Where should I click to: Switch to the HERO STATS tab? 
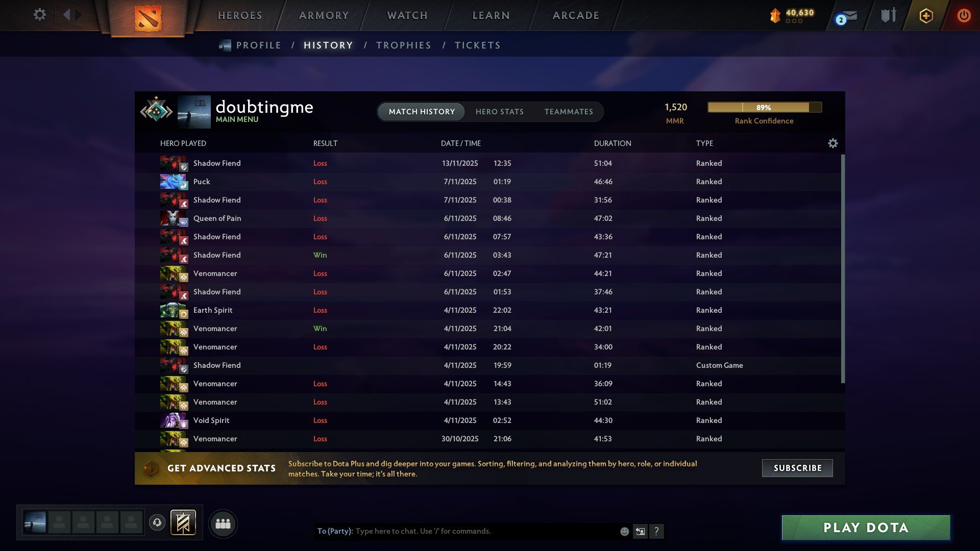pyautogui.click(x=500, y=111)
